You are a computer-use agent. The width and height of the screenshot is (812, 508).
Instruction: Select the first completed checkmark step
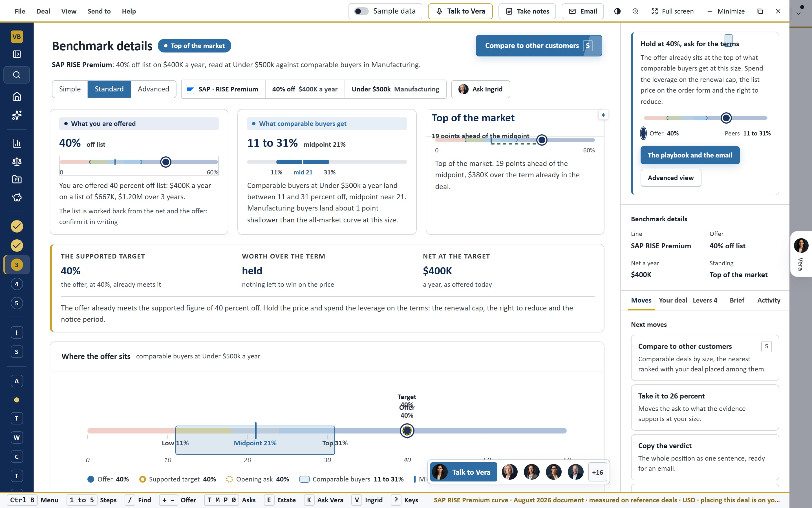tap(16, 226)
